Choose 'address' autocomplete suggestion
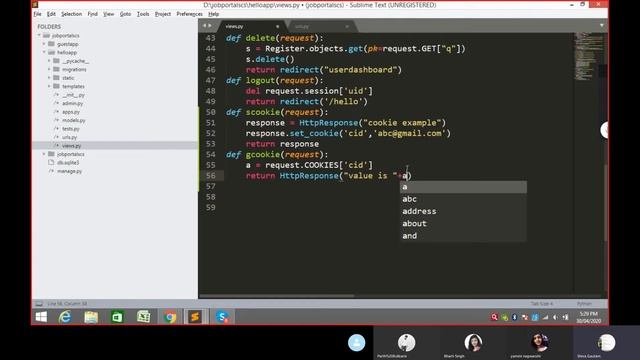Screen dimensions: 640x360 (463, 211)
